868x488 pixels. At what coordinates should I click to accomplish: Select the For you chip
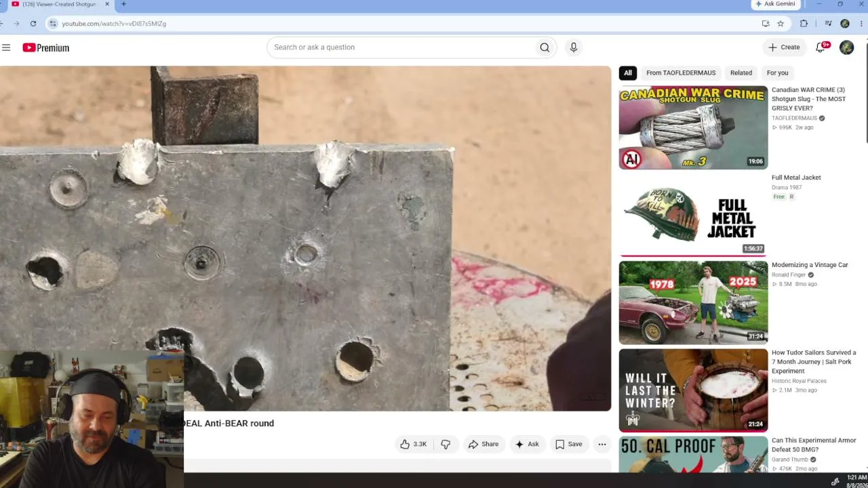778,73
